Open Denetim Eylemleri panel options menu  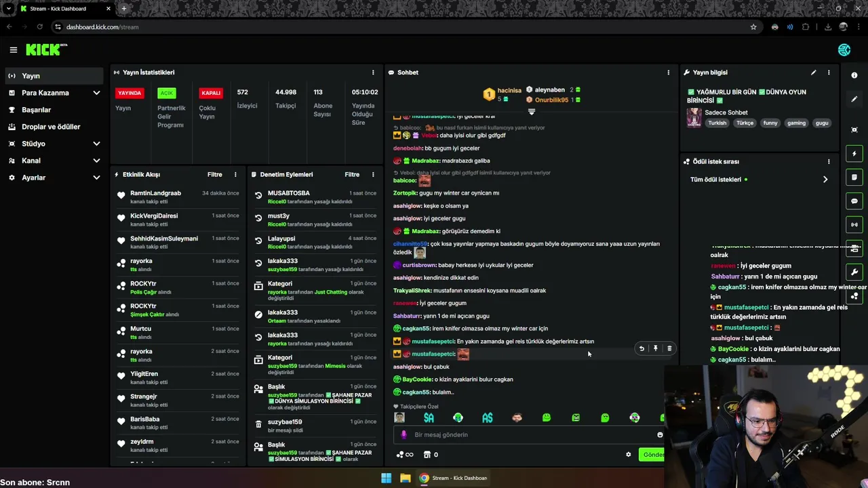[373, 174]
